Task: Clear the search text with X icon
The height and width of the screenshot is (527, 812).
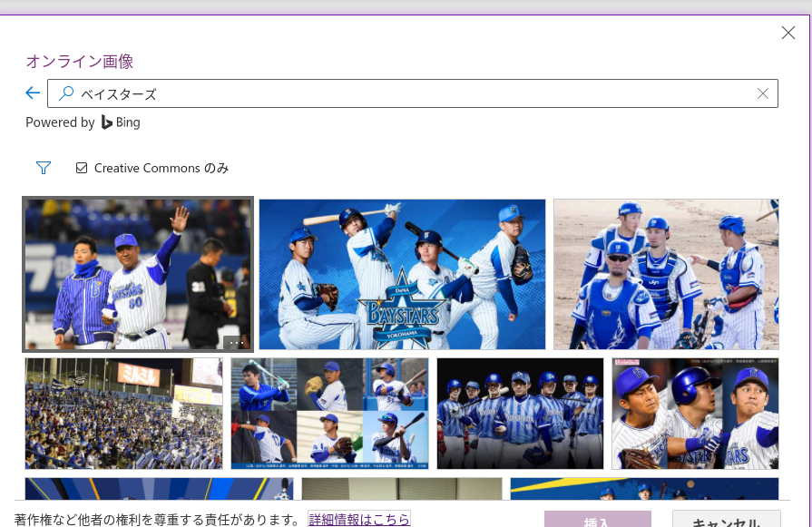Action: tap(762, 93)
